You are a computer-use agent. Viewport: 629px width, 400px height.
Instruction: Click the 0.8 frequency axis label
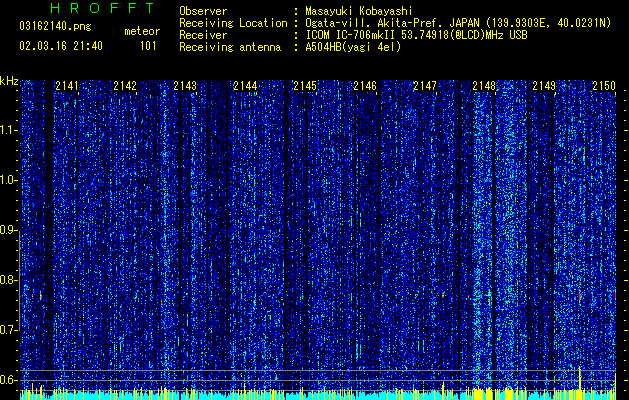click(x=9, y=280)
